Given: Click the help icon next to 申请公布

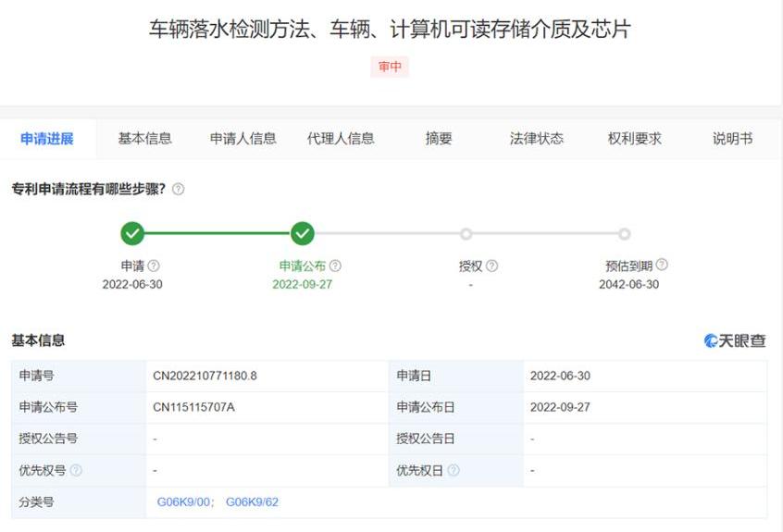Looking at the screenshot, I should pos(335,266).
